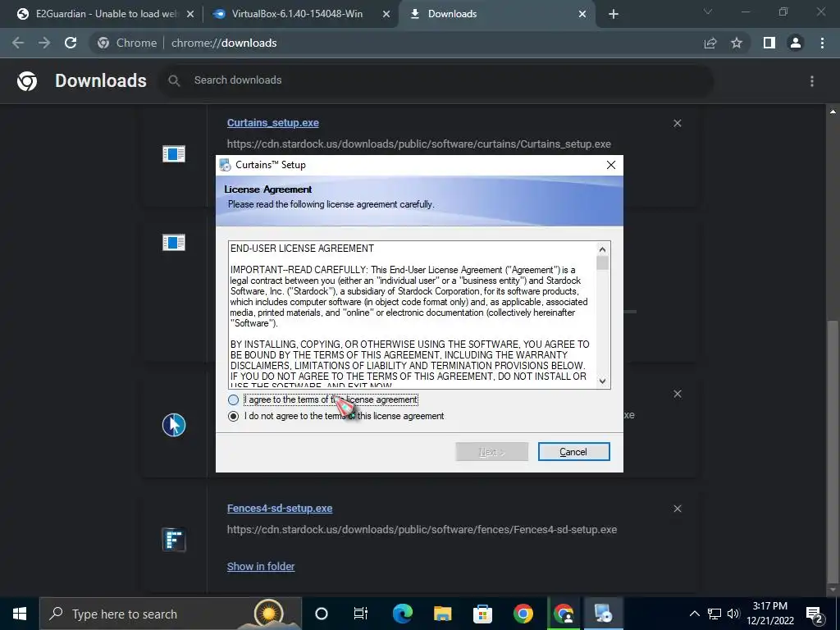Show hidden system tray icons
This screenshot has width=840, height=630.
[694, 614]
